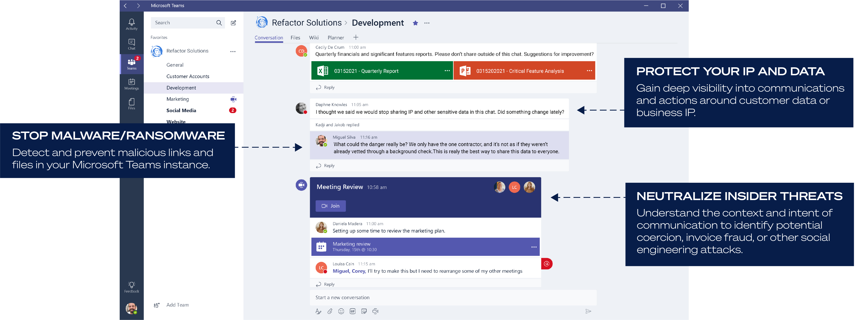The image size is (868, 320).
Task: Click the attach paperclip icon
Action: 330,311
